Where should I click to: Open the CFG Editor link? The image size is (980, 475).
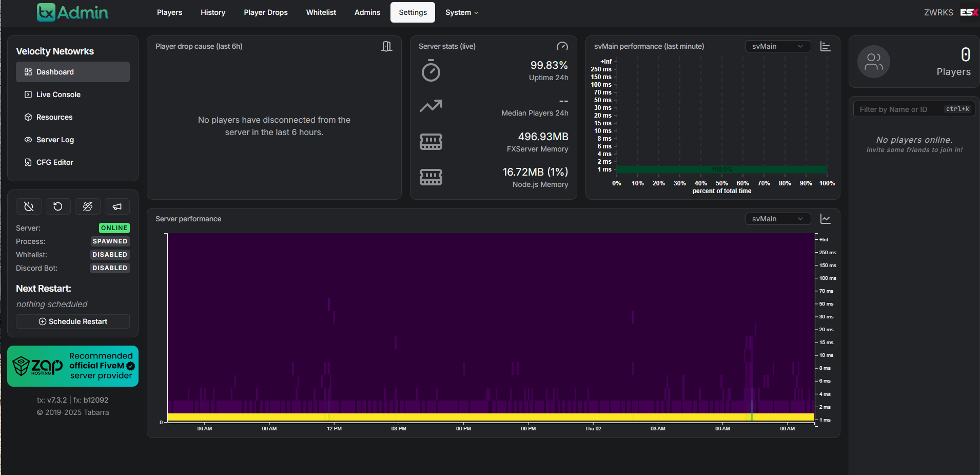[x=55, y=162]
